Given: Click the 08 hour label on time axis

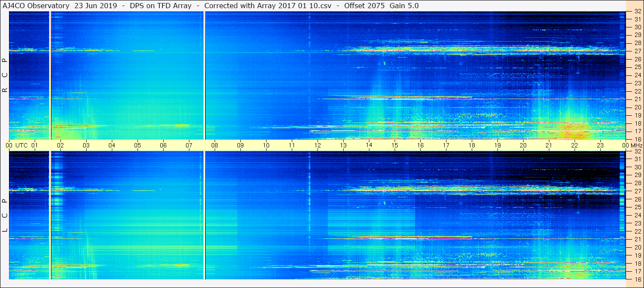Looking at the screenshot, I should [x=215, y=145].
